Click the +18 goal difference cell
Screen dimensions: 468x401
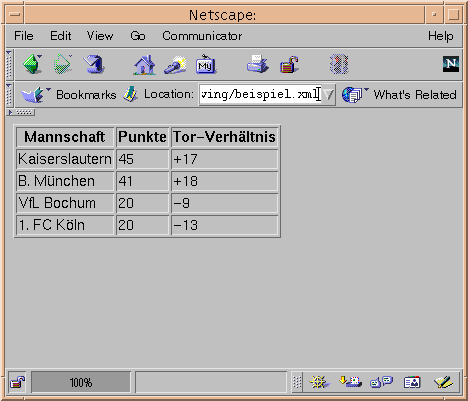tap(224, 181)
